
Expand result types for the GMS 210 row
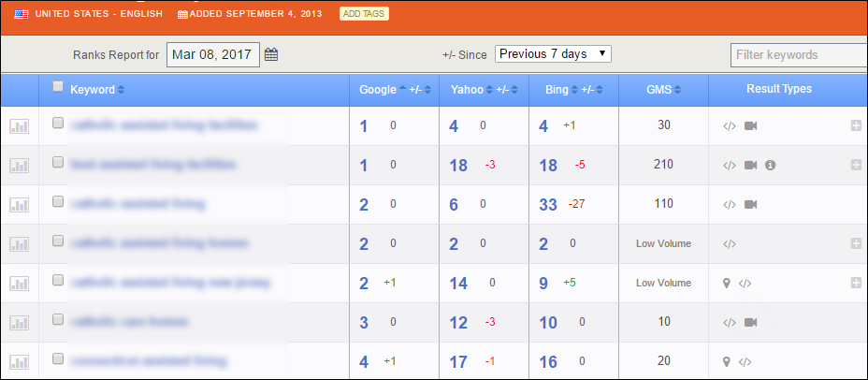coord(856,165)
